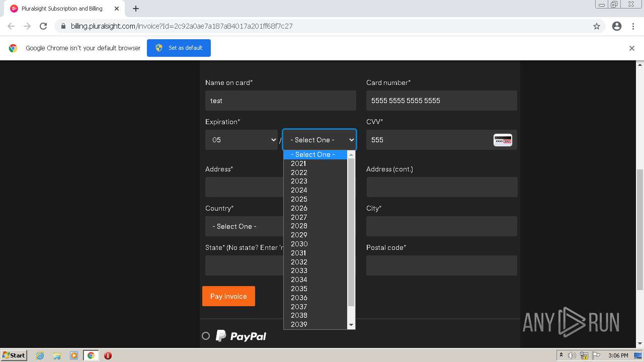Select year 2030 from the list

tap(315, 244)
